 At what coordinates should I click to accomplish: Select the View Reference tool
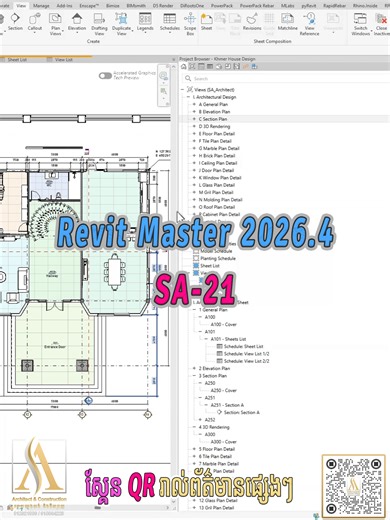click(x=309, y=24)
